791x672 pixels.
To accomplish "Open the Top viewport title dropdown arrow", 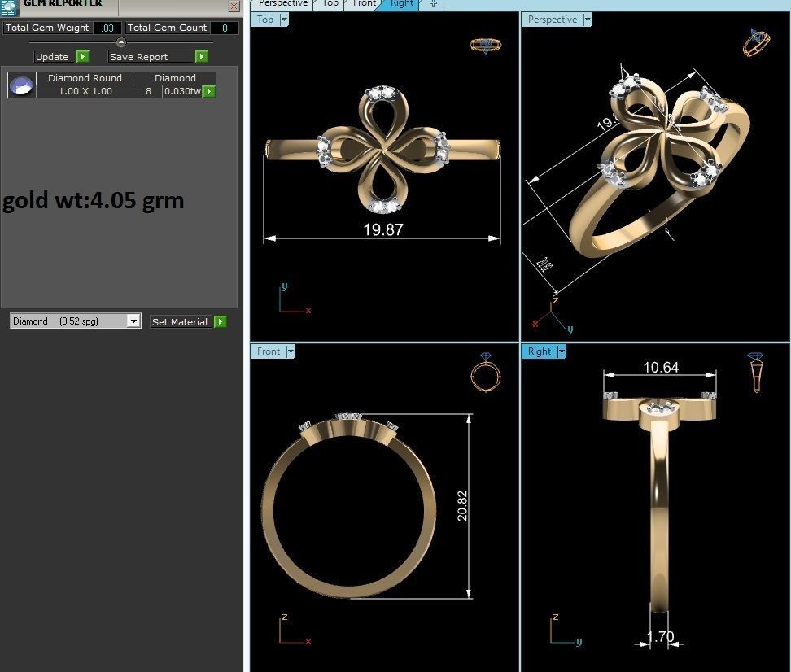I will coord(284,20).
